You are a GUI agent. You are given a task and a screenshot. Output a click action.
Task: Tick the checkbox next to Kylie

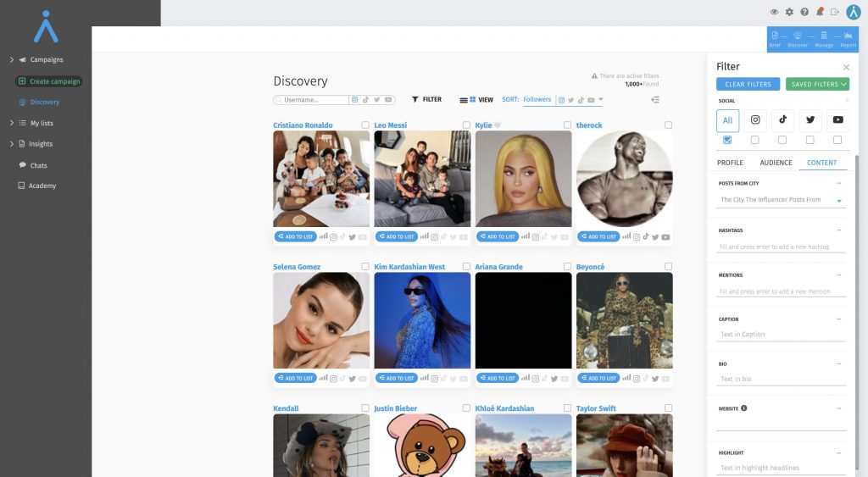pyautogui.click(x=567, y=125)
